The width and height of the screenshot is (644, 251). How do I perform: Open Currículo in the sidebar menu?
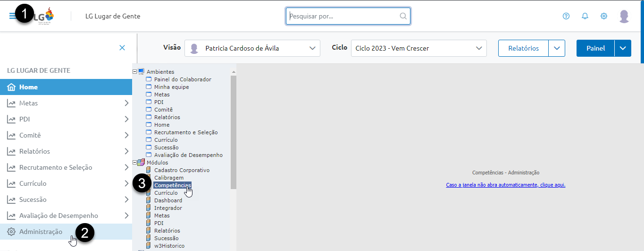[x=66, y=183]
